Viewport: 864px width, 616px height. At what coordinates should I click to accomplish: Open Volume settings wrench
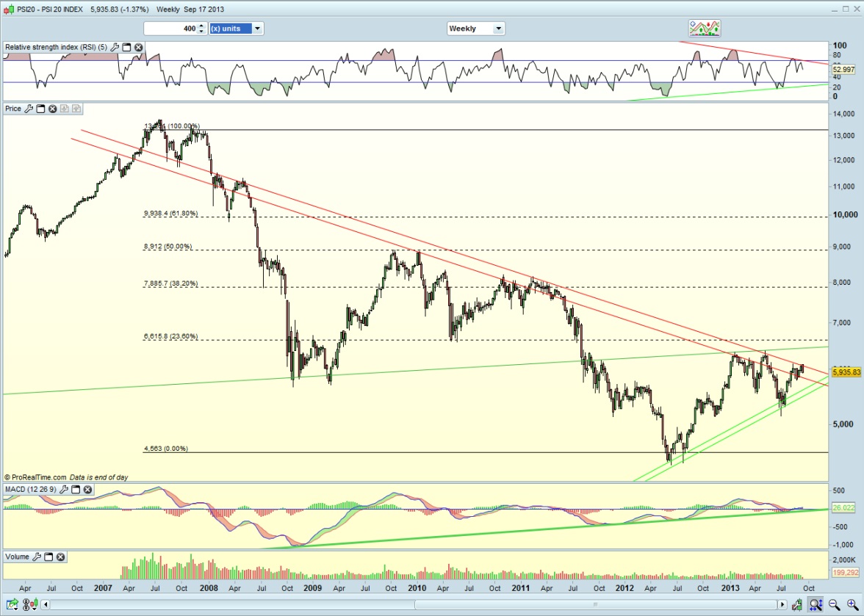(x=37, y=557)
